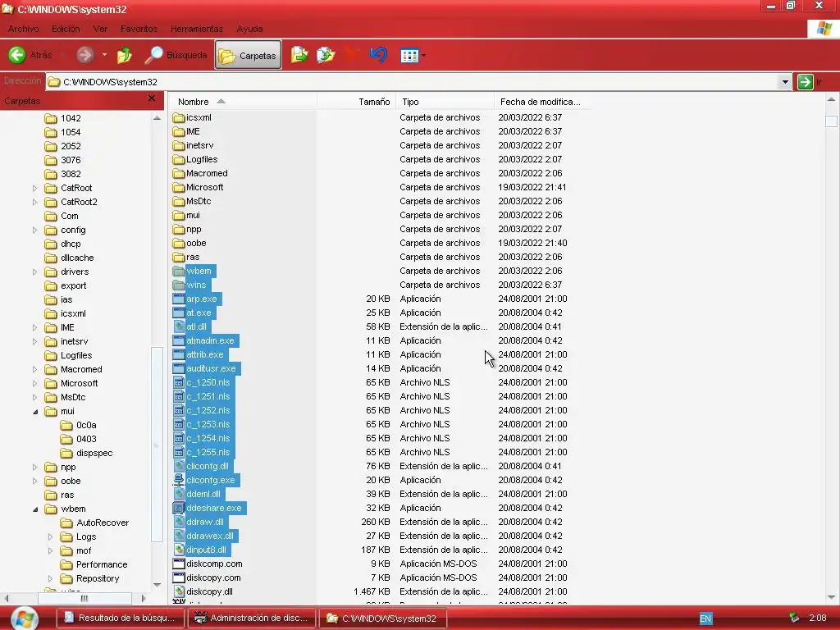Expand the CatRoot folder in tree

click(x=34, y=188)
